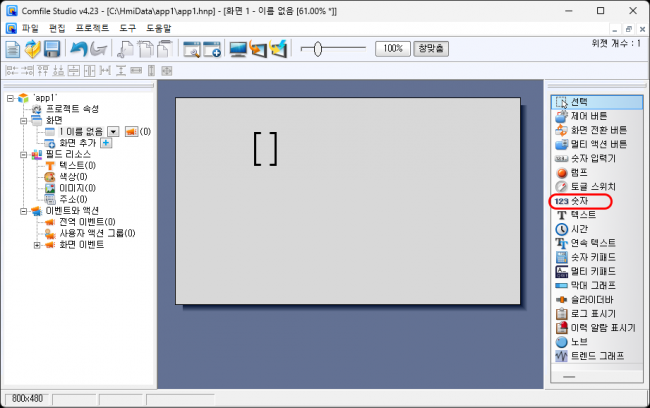Select the 슬라이더바 widget tool

coord(592,299)
